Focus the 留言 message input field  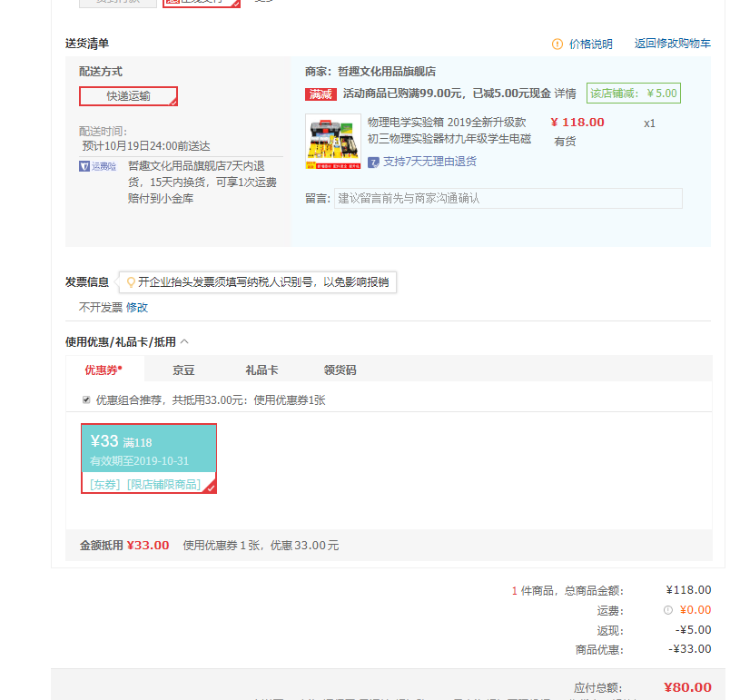508,198
